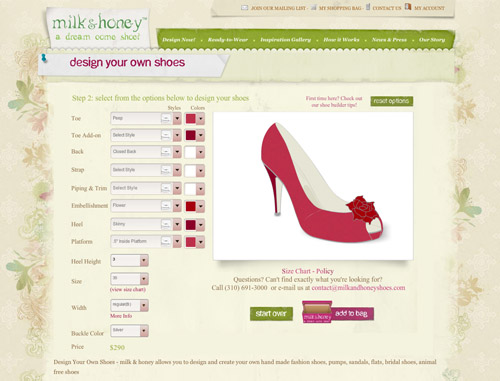The height and width of the screenshot is (381, 500).
Task: Open the Policy link below the preview
Action: pos(325,271)
